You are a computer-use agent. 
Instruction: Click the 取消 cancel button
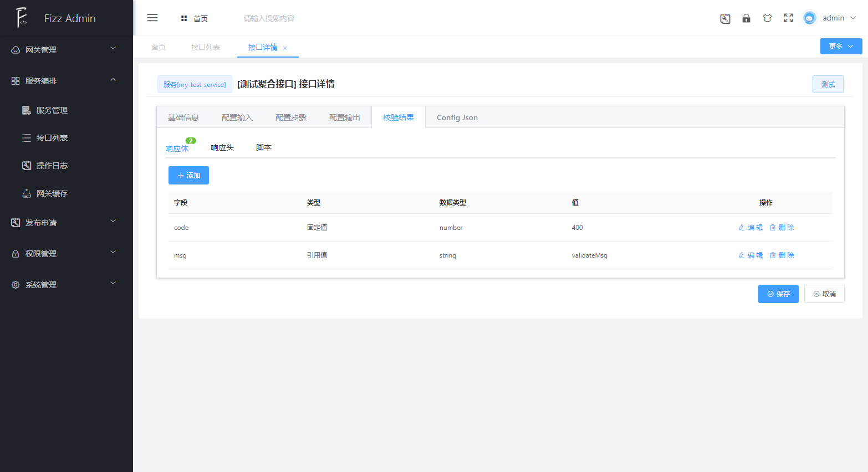(824, 294)
